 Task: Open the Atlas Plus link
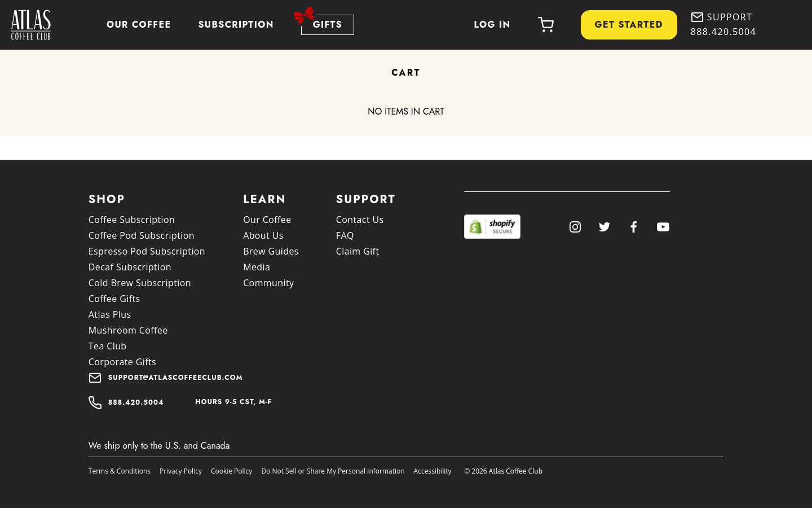[x=109, y=314]
